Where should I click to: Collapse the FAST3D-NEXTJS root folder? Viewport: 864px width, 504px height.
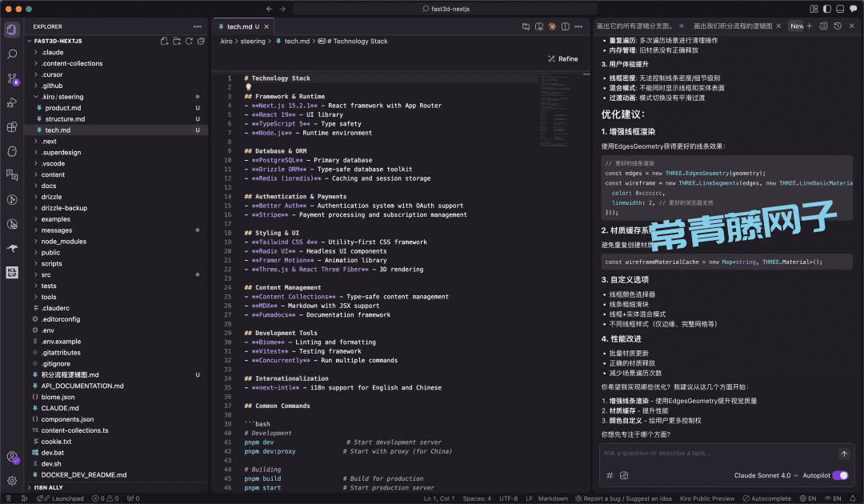click(x=58, y=42)
